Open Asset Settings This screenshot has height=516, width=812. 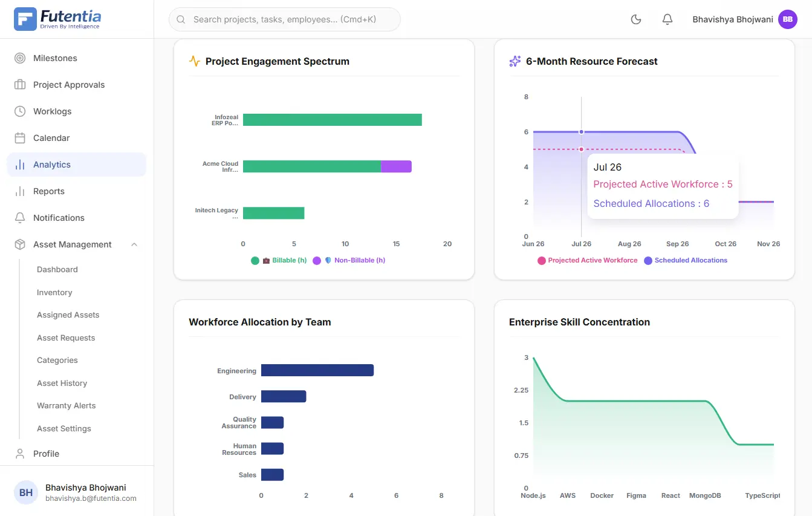pos(64,428)
